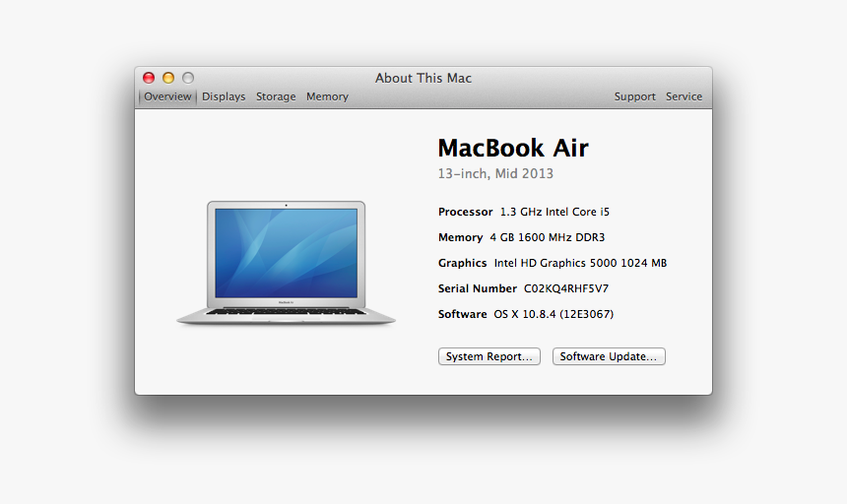The height and width of the screenshot is (504, 847).
Task: Click the Memory spec label
Action: point(460,237)
